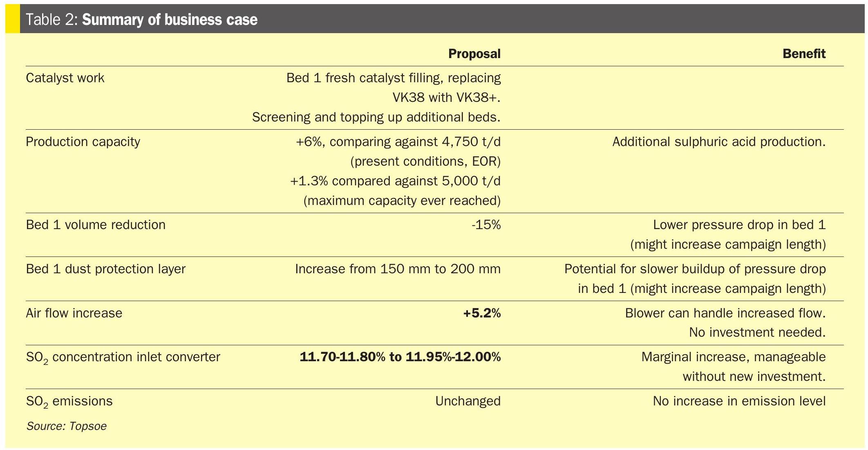Image resolution: width=868 pixels, height=450 pixels.
Task: Click the '11.70-11.80% to 11.95%-12.00%' value
Action: (400, 357)
